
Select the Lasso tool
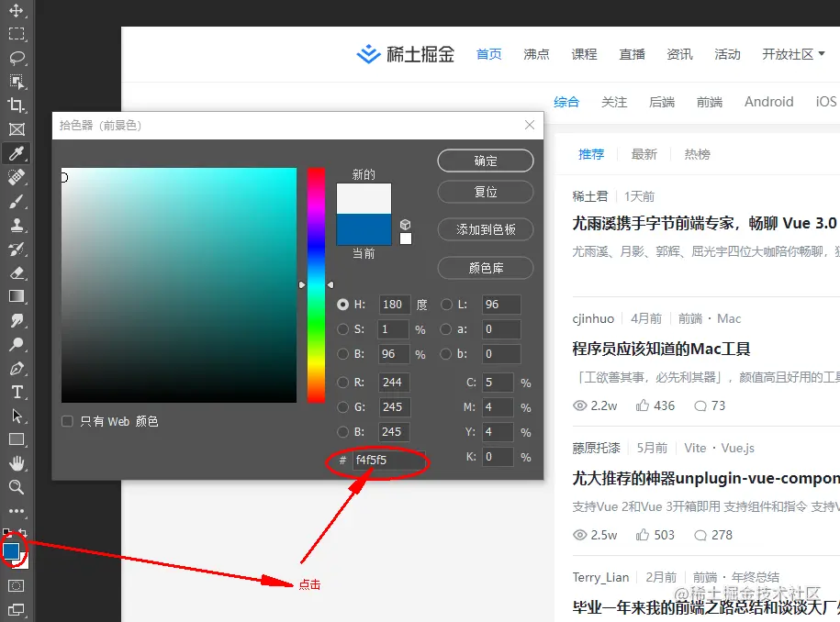point(17,58)
